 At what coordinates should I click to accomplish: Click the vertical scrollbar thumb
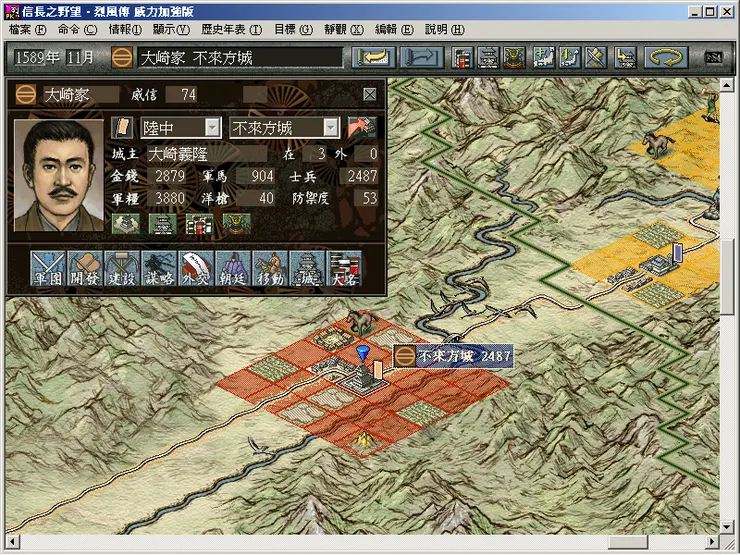tap(727, 277)
